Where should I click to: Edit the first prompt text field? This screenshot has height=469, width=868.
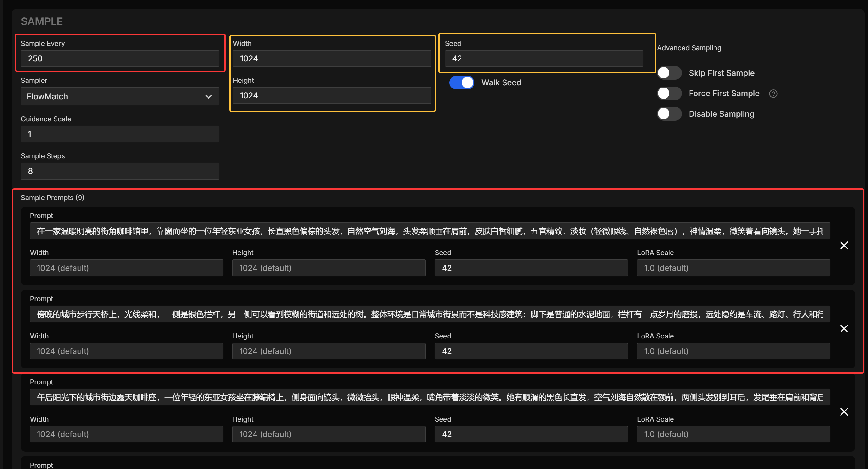tap(430, 231)
